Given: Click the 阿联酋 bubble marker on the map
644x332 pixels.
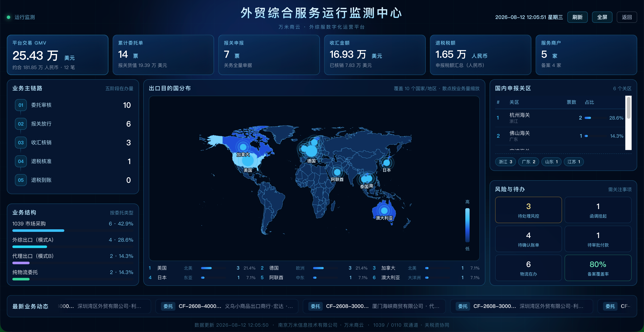Looking at the screenshot, I should pyautogui.click(x=337, y=172).
